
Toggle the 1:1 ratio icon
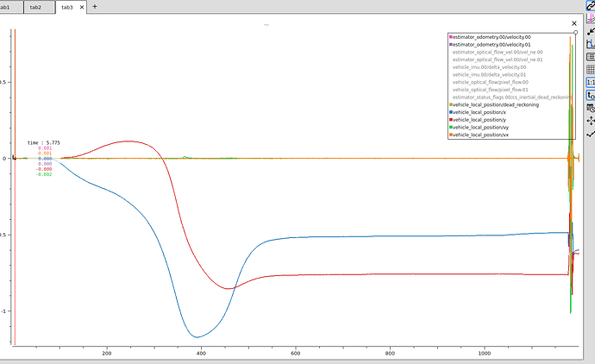click(x=591, y=83)
